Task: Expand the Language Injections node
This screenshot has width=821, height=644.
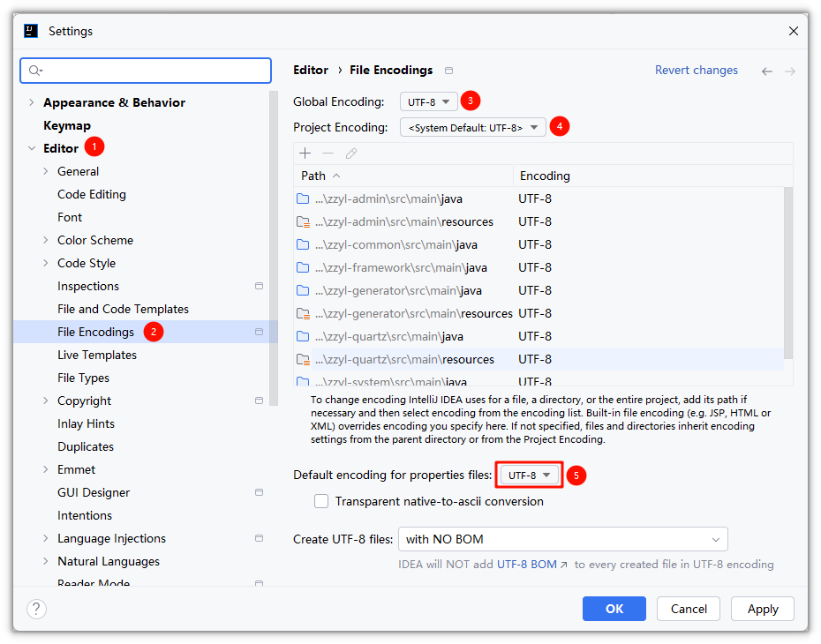Action: pyautogui.click(x=46, y=538)
